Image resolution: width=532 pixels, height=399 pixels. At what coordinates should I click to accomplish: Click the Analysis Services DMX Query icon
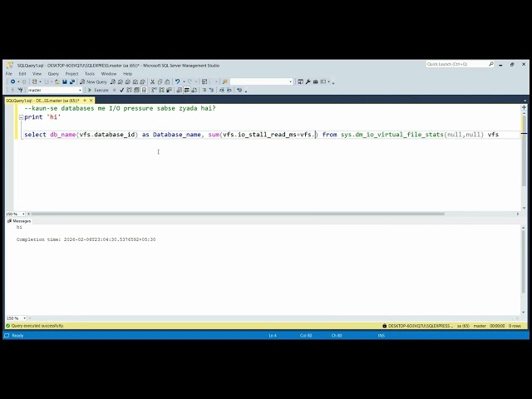click(127, 81)
